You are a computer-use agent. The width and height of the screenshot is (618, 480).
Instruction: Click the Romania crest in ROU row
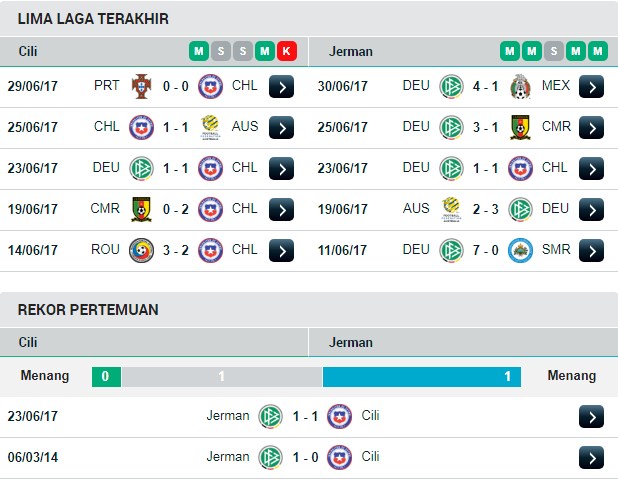141,250
